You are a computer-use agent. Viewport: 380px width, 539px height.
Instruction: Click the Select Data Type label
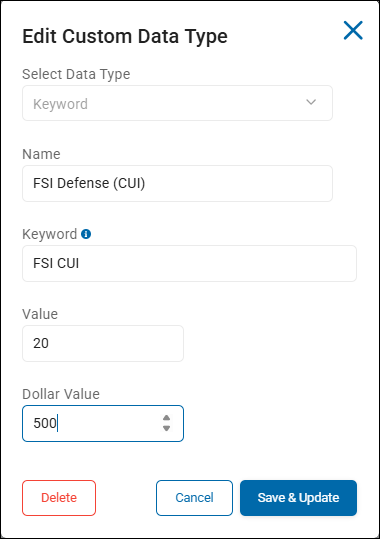(x=76, y=74)
